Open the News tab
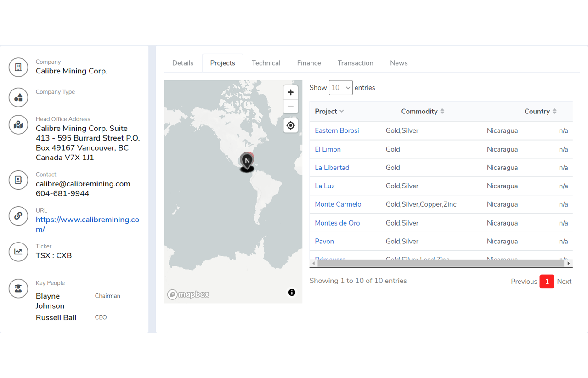Image resolution: width=588 pixels, height=378 pixels. [399, 63]
